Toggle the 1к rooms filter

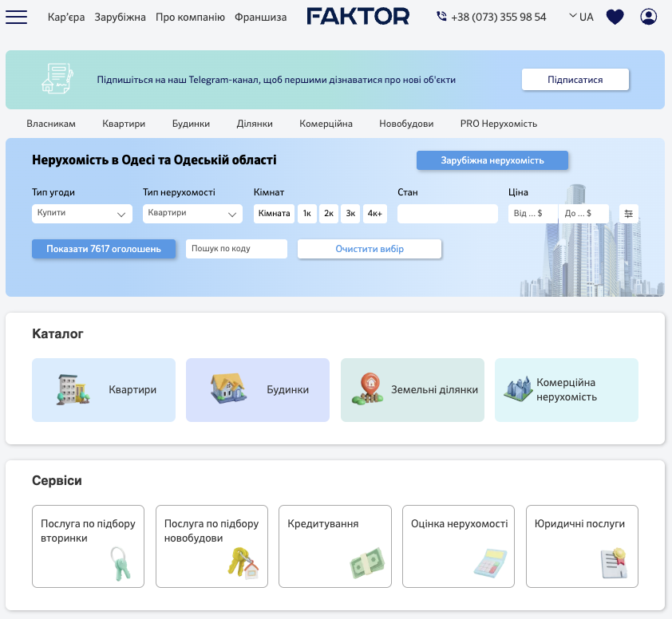pyautogui.click(x=307, y=214)
